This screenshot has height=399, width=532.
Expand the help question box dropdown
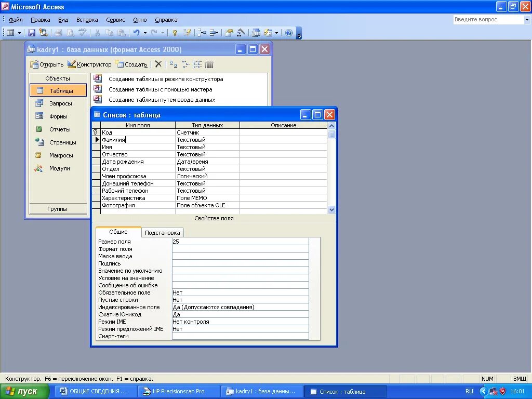click(x=527, y=20)
